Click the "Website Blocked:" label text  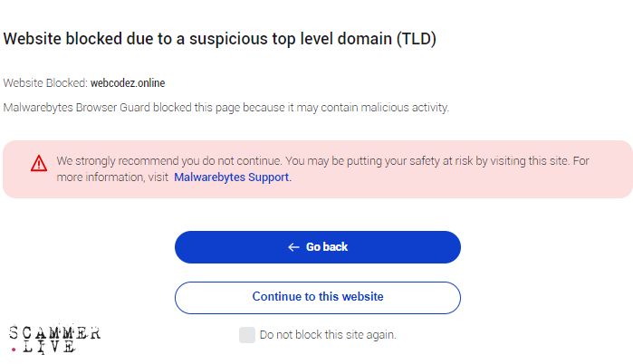click(44, 83)
